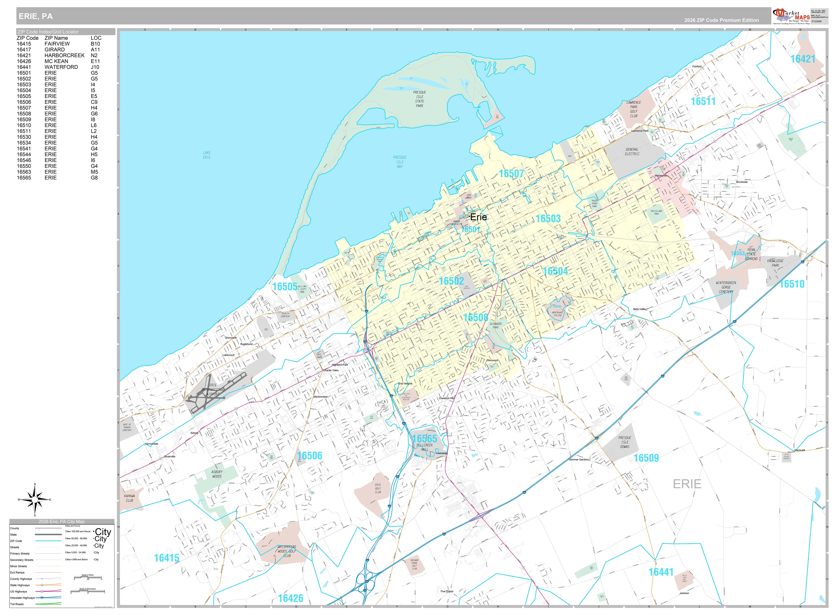Click the Knowledge Park label
840x616 pixels.
[x=775, y=263]
